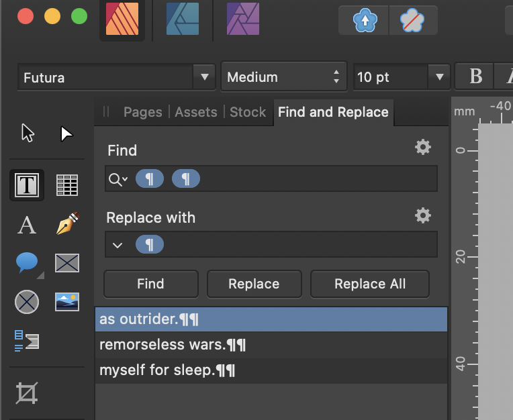513x420 pixels.
Task: Open the font size dropdown arrow
Action: coord(439,77)
